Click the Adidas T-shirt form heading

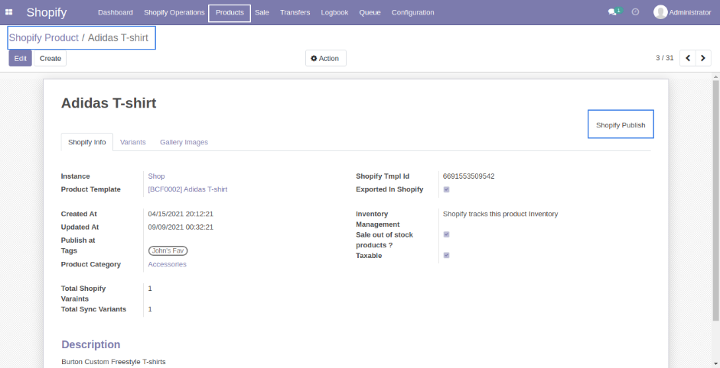(109, 103)
